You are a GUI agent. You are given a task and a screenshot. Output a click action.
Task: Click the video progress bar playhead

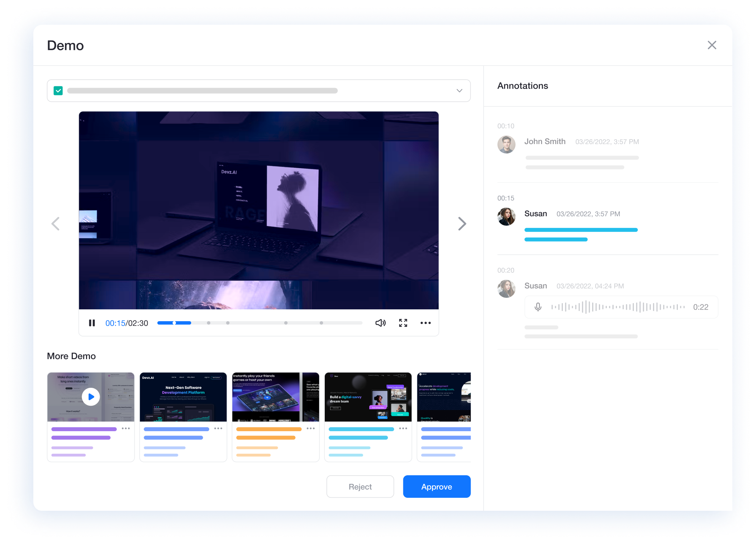(174, 323)
